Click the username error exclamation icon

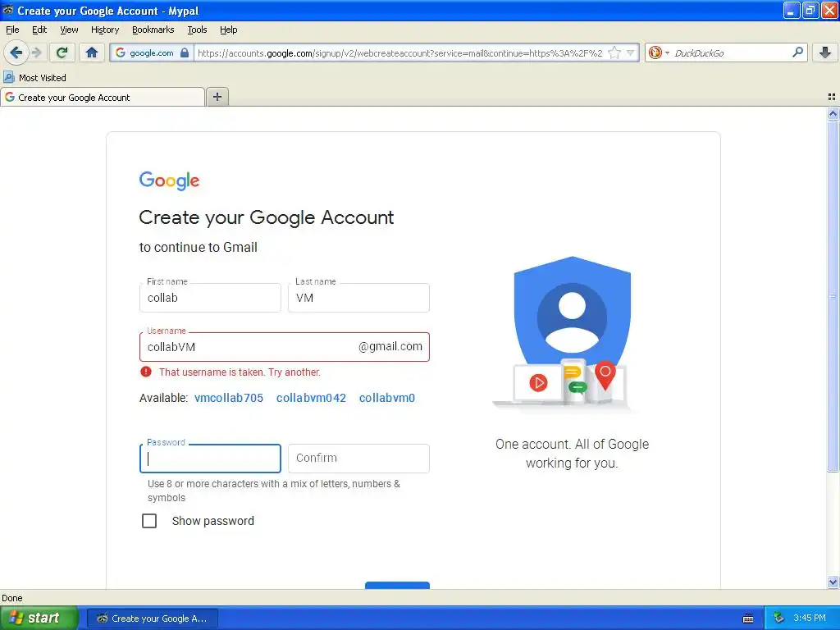[x=146, y=372]
